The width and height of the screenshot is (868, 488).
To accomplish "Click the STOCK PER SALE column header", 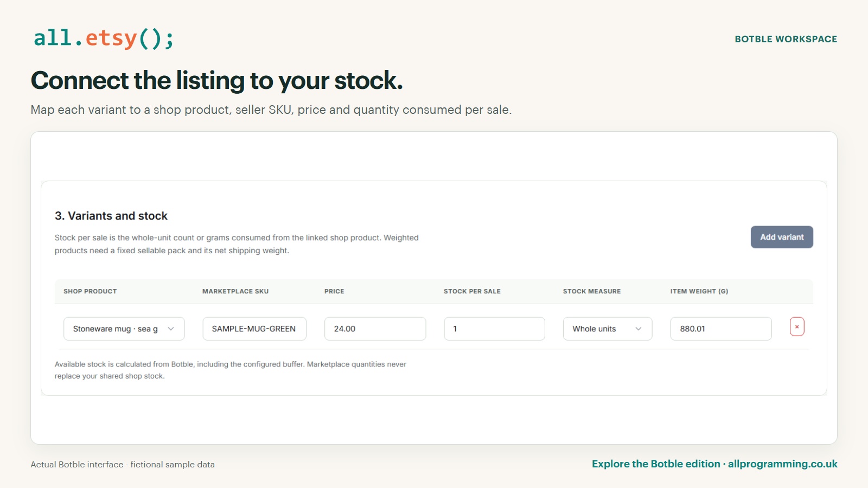I will click(472, 291).
